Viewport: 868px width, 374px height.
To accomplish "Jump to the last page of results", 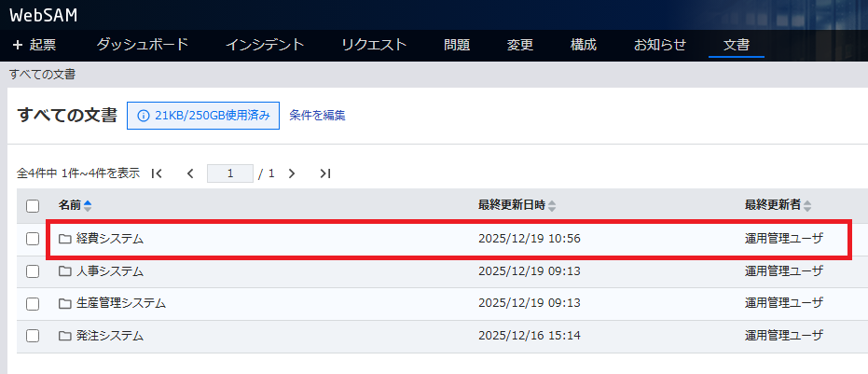I will [x=324, y=173].
